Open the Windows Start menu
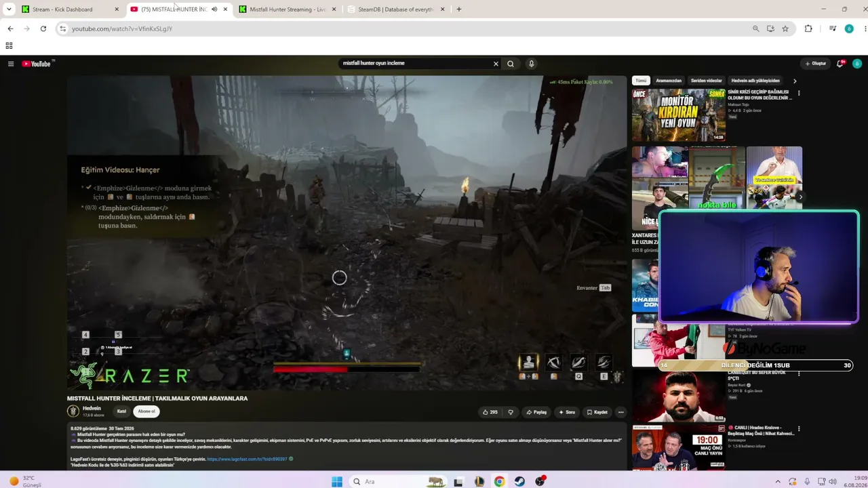The image size is (868, 488). point(337,482)
